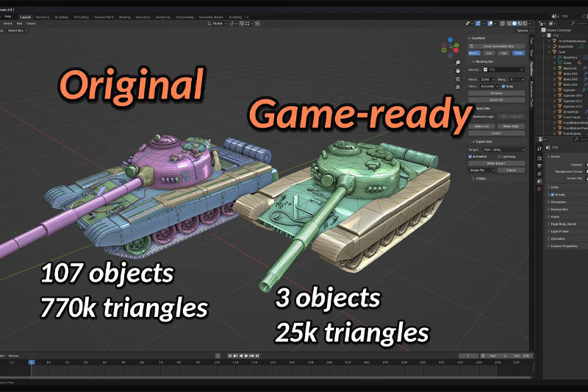Select solid viewport shading mode icon
588x392 pixels.
click(514, 24)
